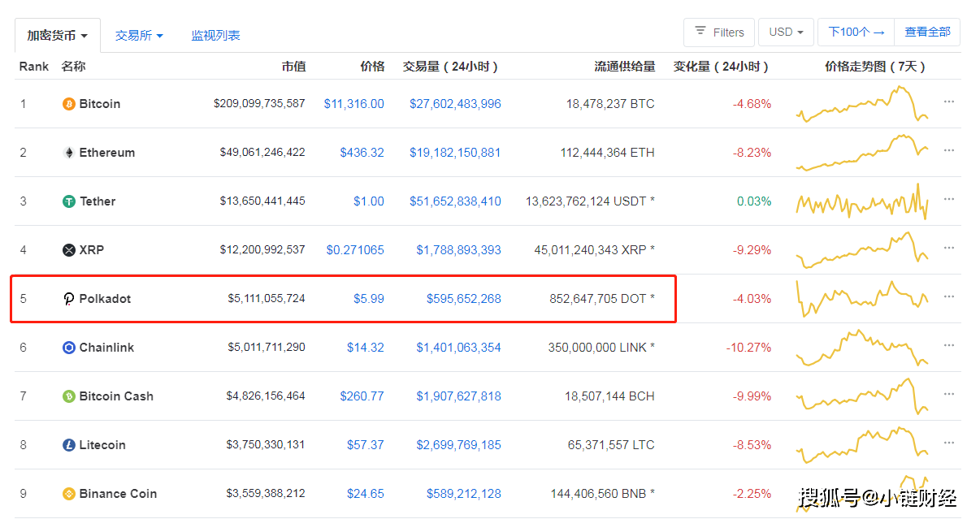The height and width of the screenshot is (519, 980).
Task: Select Ethereum supply 112,444,364 ETH
Action: point(608,153)
